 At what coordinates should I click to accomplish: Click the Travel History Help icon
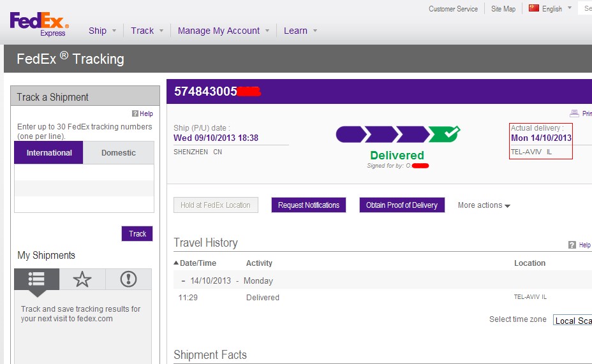[x=572, y=245]
